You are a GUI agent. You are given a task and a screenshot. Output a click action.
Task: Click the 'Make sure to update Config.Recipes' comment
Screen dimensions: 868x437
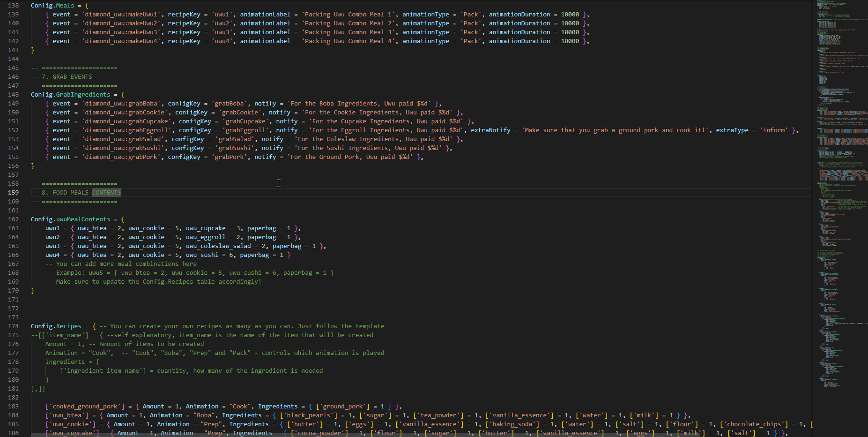click(x=154, y=281)
